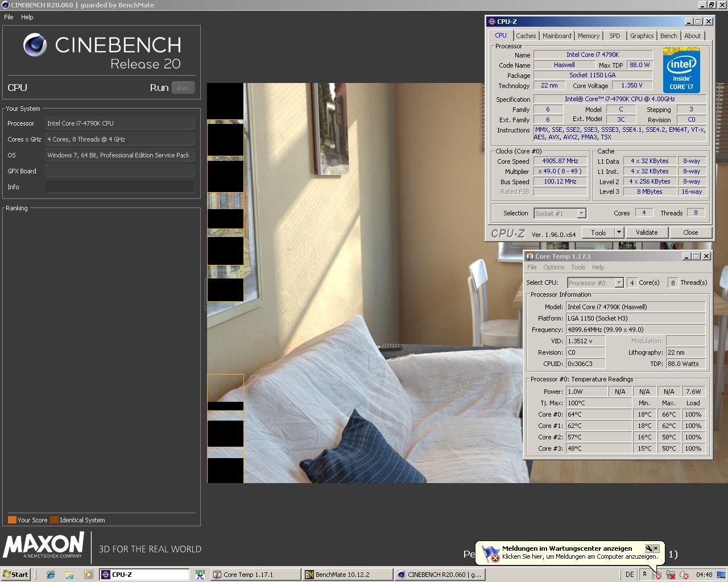Show hidden tray icons arrow
Screen dimensions: 728x582
(644, 575)
